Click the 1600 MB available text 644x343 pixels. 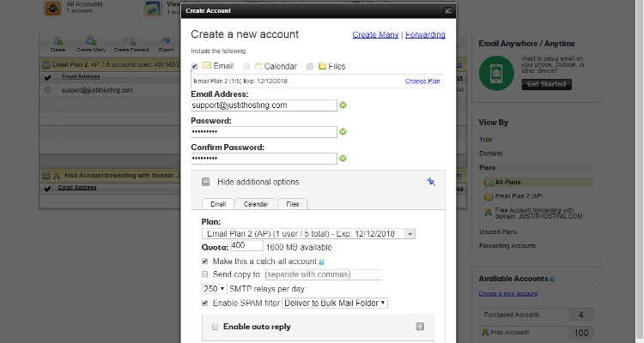coord(299,248)
